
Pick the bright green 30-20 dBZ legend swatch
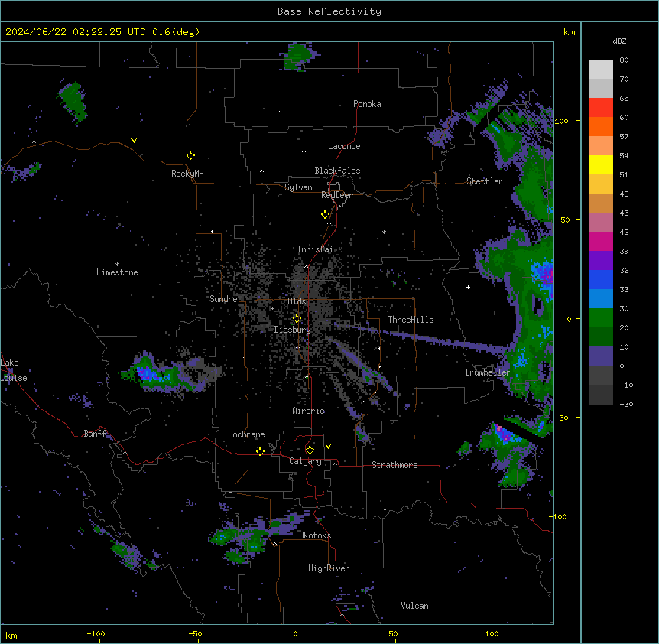click(x=601, y=318)
